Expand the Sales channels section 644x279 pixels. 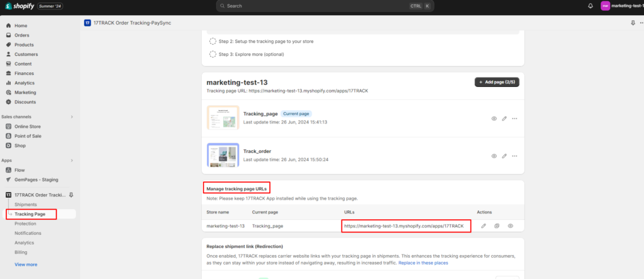72,117
